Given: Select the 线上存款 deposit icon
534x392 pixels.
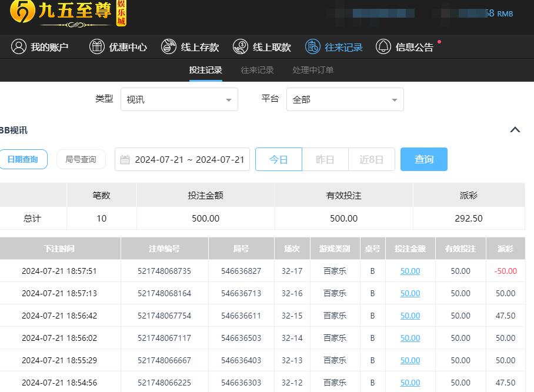Looking at the screenshot, I should [x=169, y=46].
